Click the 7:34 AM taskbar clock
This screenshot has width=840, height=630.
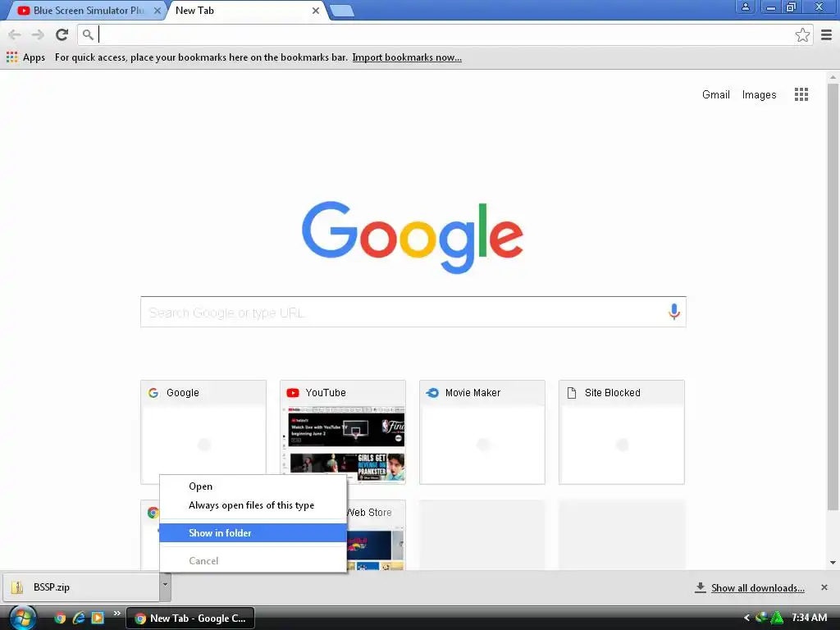(810, 618)
